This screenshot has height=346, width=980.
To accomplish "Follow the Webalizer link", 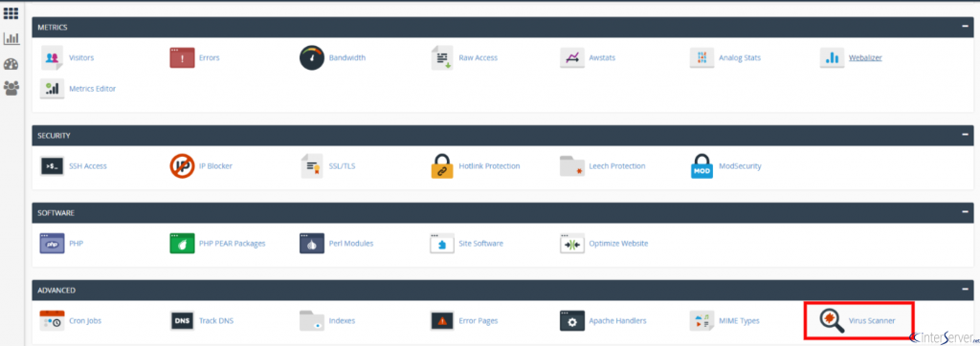I will click(865, 57).
